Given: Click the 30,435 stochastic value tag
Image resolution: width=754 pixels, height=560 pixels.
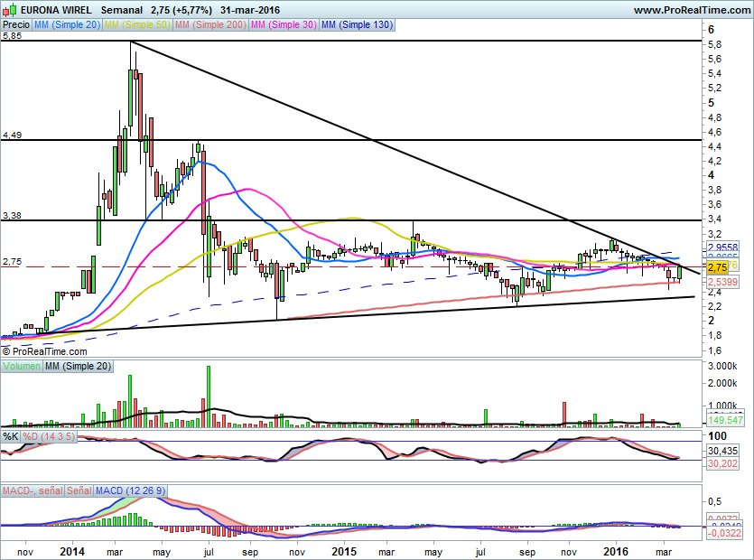Looking at the screenshot, I should 722,451.
